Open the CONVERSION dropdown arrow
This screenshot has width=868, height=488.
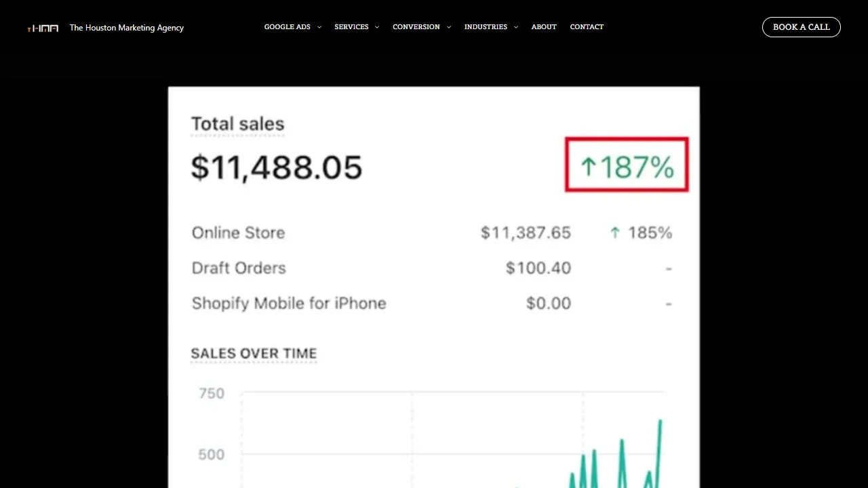click(448, 27)
